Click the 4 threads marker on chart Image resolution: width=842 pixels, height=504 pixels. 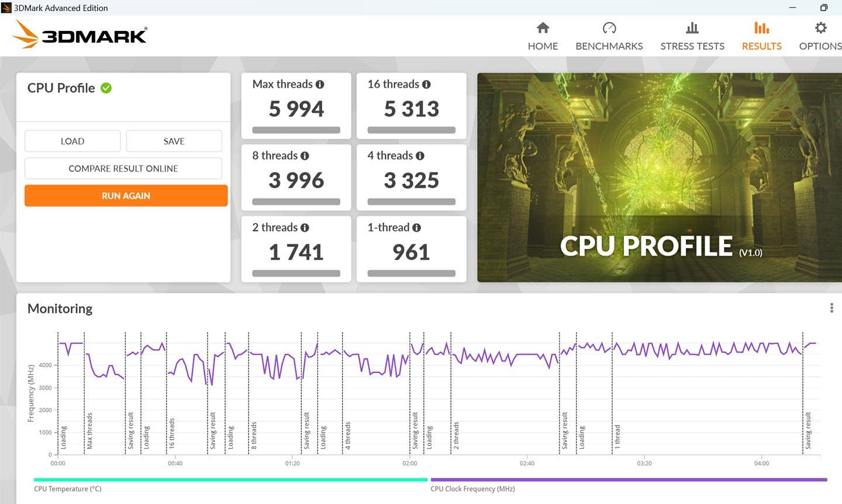click(x=348, y=435)
